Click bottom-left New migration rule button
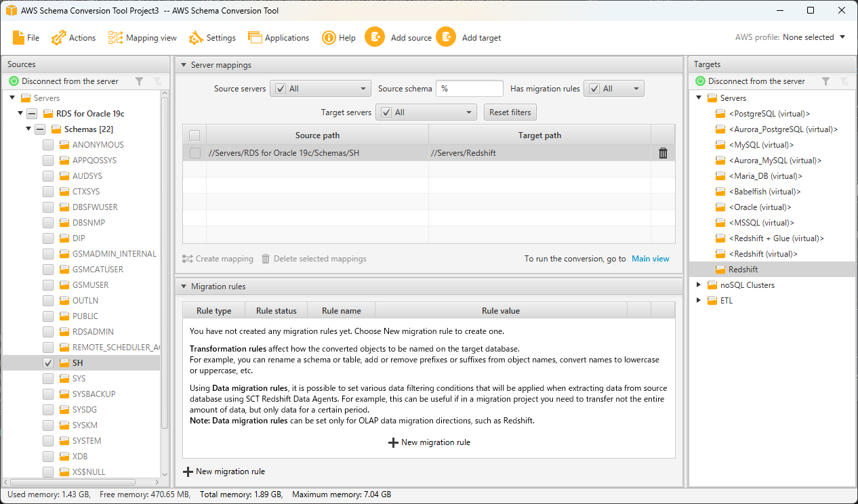Screen dimensions: 858x504 click(x=224, y=471)
